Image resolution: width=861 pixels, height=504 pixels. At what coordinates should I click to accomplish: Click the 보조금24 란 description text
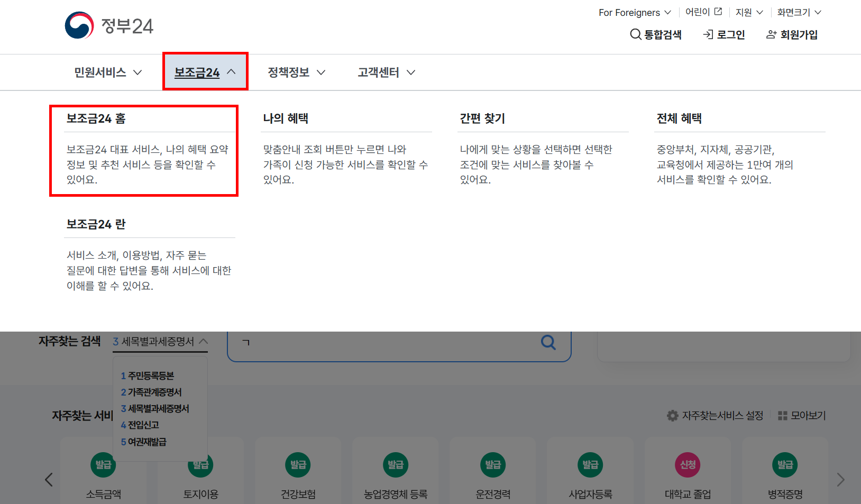pyautogui.click(x=149, y=270)
